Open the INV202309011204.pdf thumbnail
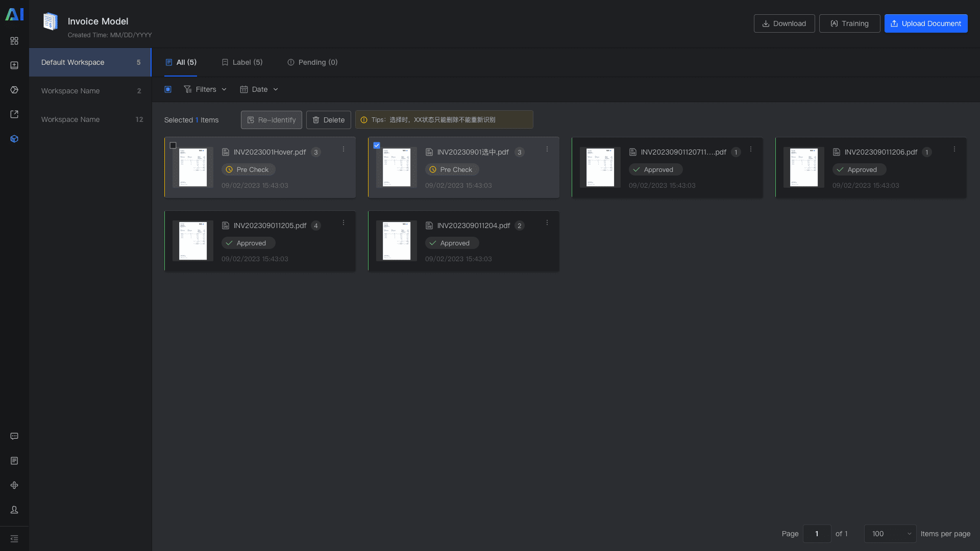The width and height of the screenshot is (980, 551). (x=397, y=241)
